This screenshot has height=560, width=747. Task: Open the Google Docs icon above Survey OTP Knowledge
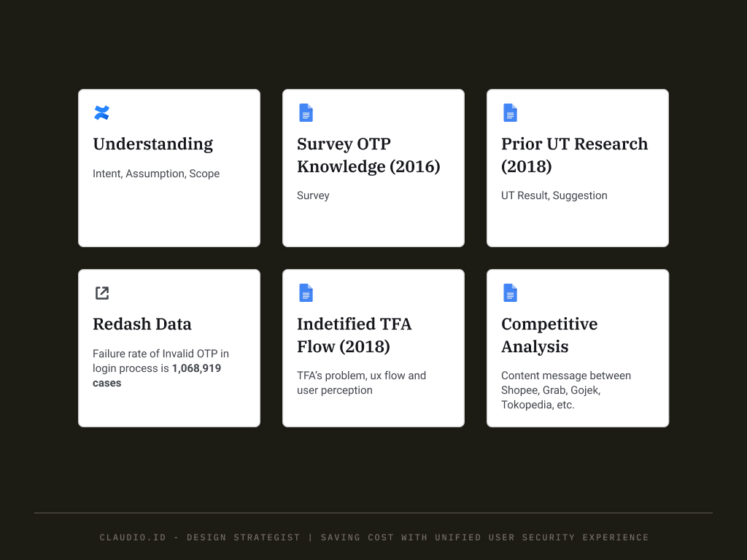click(x=306, y=113)
